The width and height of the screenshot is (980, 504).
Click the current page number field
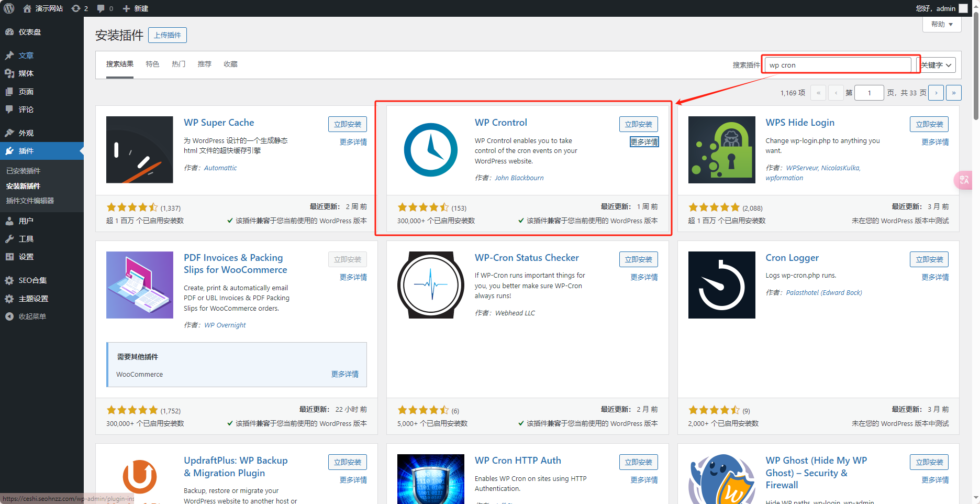pos(869,93)
